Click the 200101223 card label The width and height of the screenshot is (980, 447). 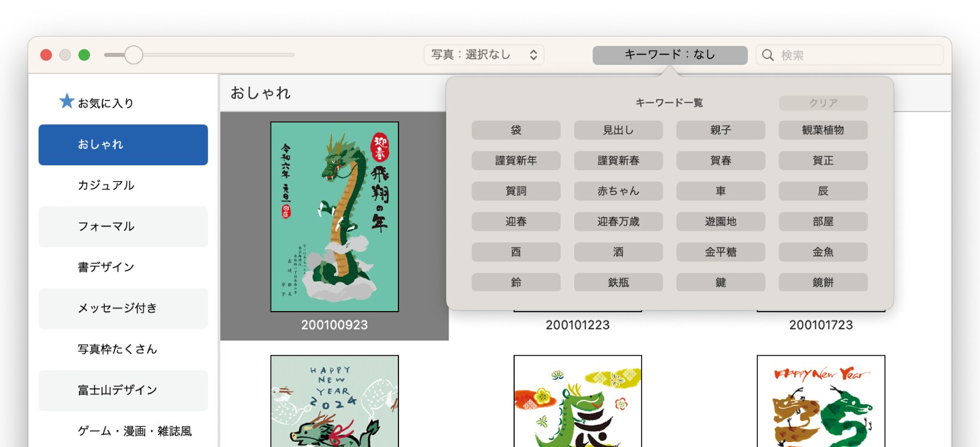pos(578,325)
